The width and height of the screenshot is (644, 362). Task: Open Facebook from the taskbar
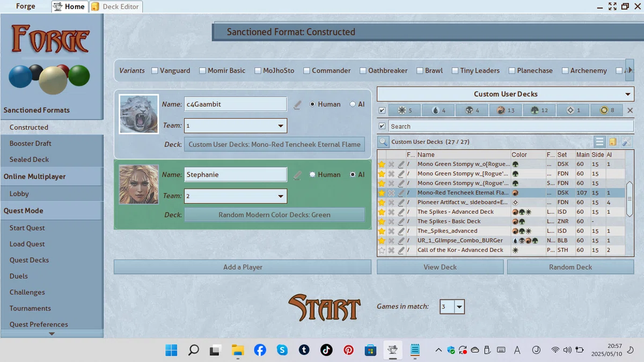pos(260,350)
